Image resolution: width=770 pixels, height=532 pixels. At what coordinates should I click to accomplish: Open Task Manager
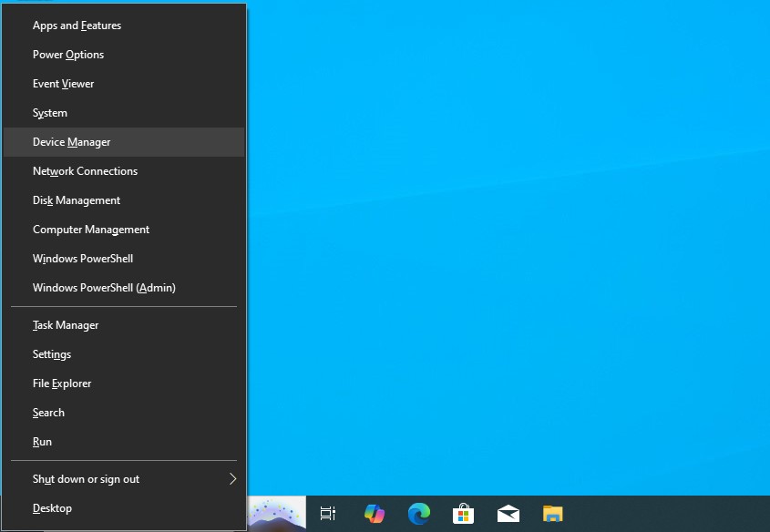click(x=124, y=325)
